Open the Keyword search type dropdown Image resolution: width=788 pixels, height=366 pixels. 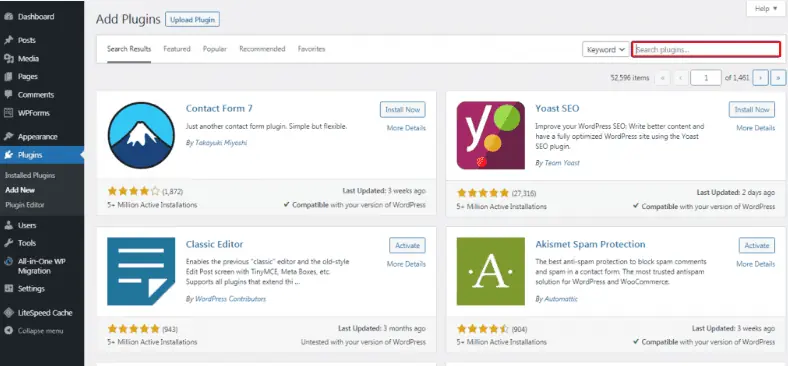pyautogui.click(x=606, y=49)
